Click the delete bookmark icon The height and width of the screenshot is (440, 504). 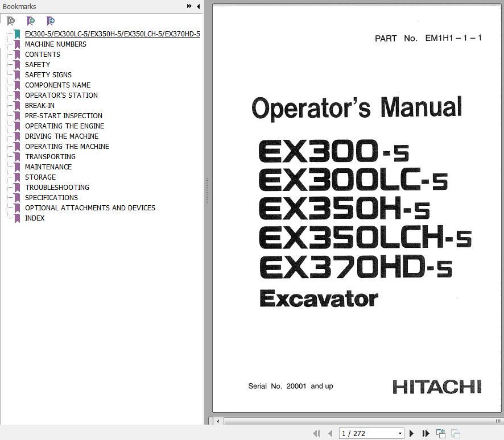point(11,21)
